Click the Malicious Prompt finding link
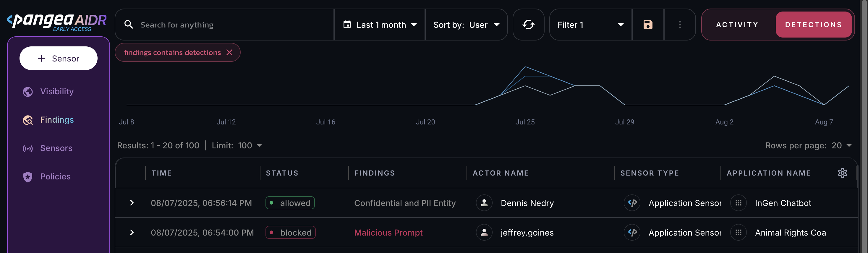The width and height of the screenshot is (868, 253). tap(388, 232)
